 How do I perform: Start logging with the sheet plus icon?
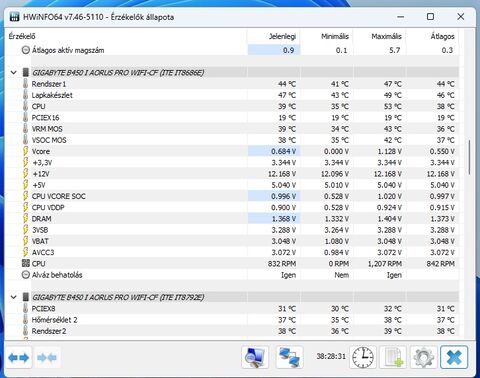393,357
